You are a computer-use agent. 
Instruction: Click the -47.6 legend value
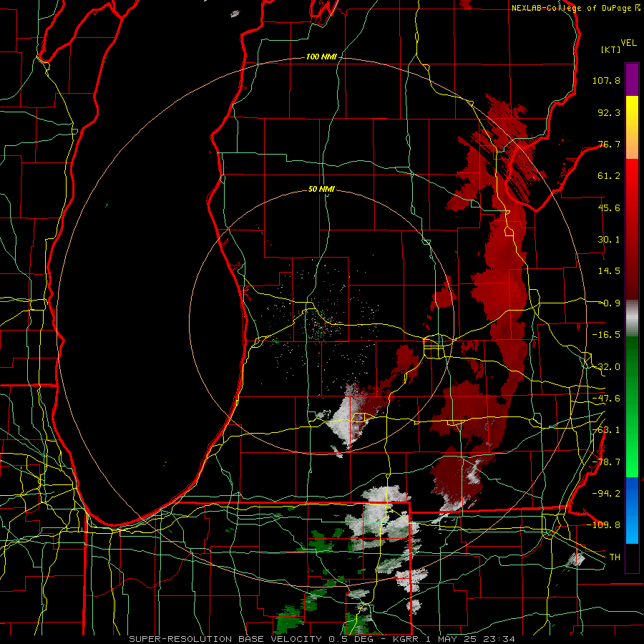tap(606, 399)
